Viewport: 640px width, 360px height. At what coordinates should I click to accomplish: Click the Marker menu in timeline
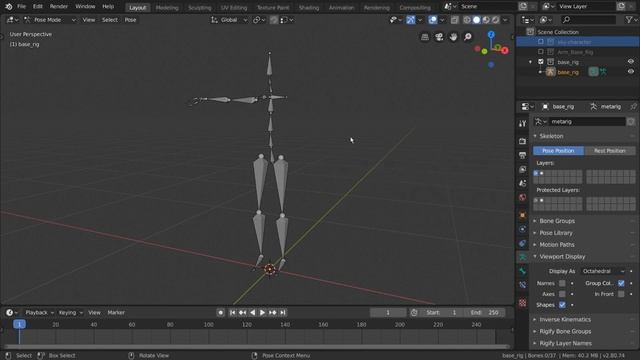tap(116, 313)
